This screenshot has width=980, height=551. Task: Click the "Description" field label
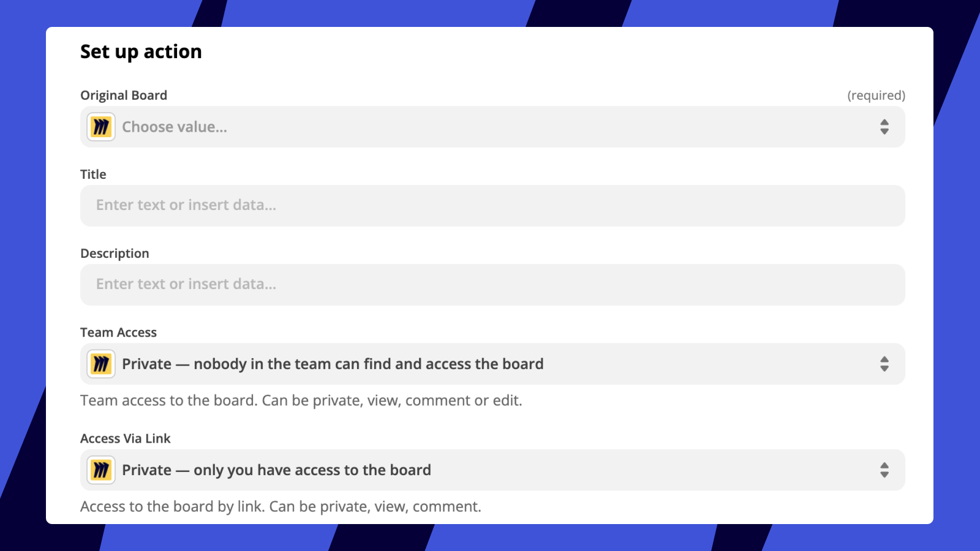tap(115, 253)
